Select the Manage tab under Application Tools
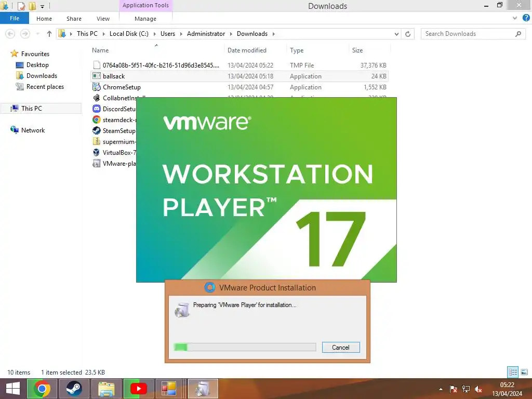The width and height of the screenshot is (532, 399). point(145,19)
